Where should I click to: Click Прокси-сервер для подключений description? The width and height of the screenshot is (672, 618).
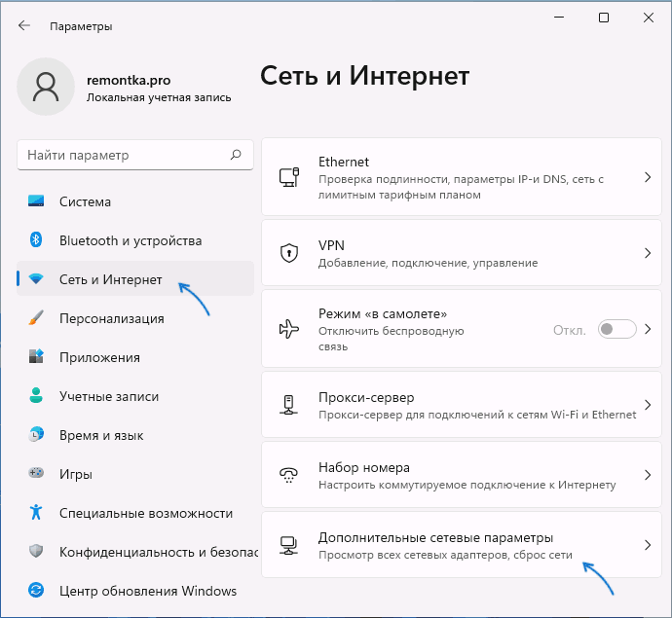pyautogui.click(x=477, y=415)
